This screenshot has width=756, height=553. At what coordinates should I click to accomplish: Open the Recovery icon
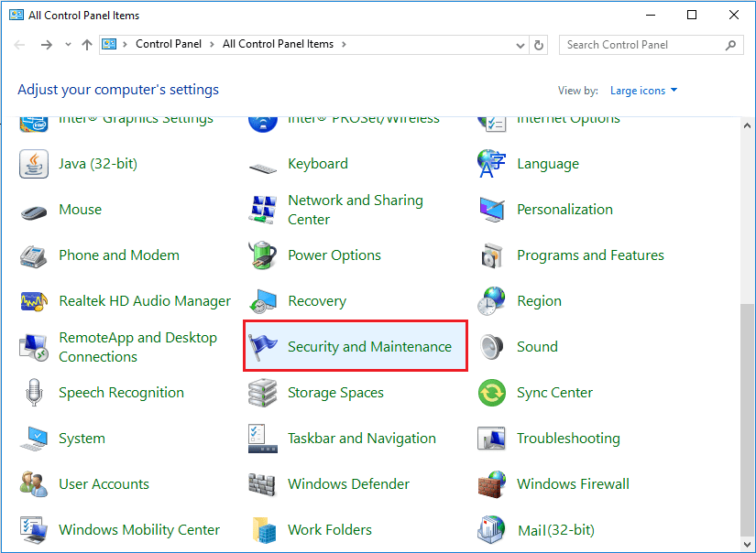coord(263,301)
